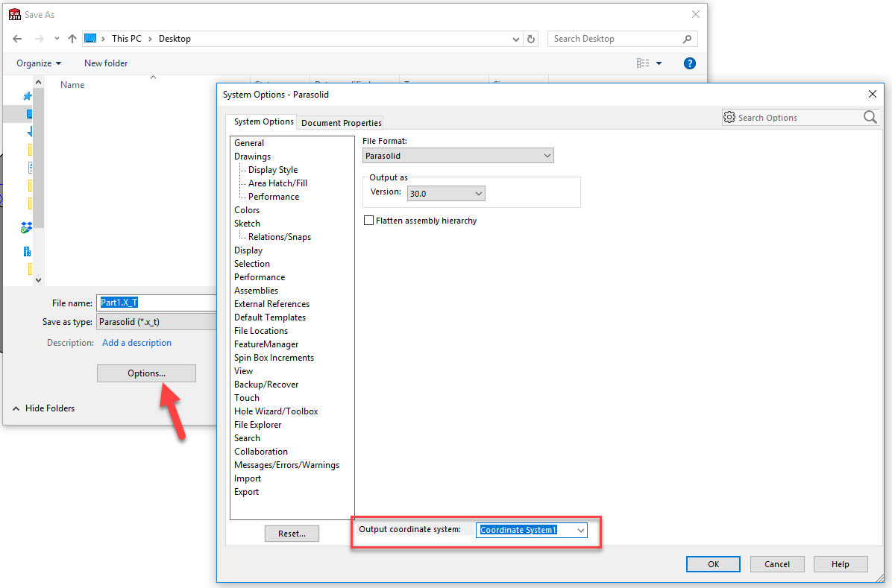Open the Organize menu
892x588 pixels.
39,63
